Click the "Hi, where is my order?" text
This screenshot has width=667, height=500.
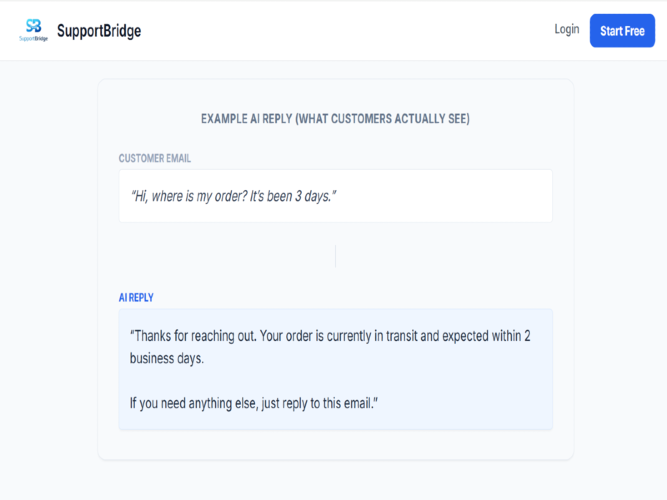click(x=197, y=196)
